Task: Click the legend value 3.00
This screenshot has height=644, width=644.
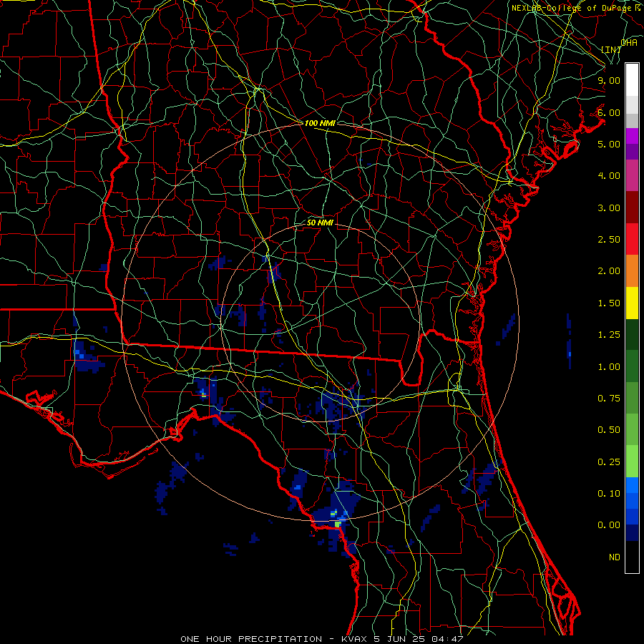Action: click(609, 208)
